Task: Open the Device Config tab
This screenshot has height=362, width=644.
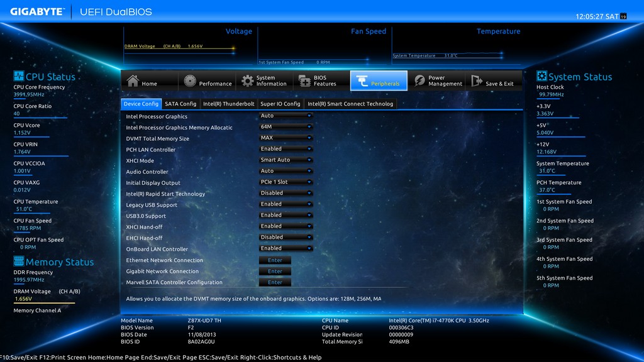Action: (141, 104)
